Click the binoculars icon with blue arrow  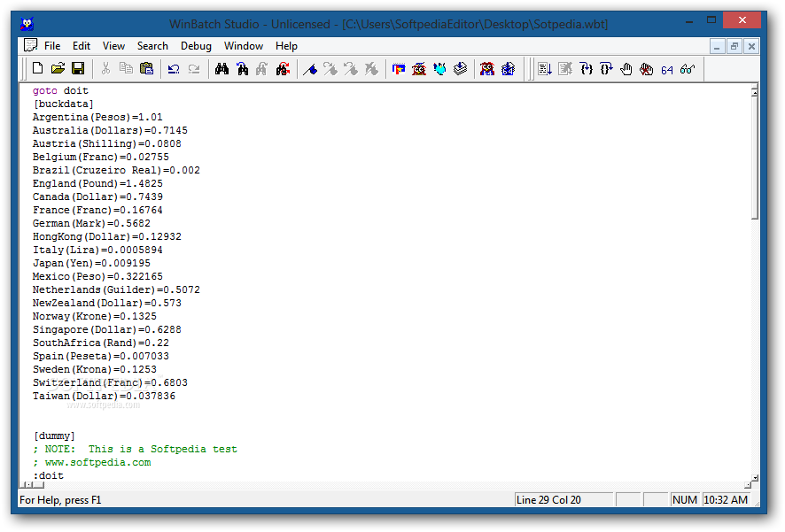(x=242, y=68)
